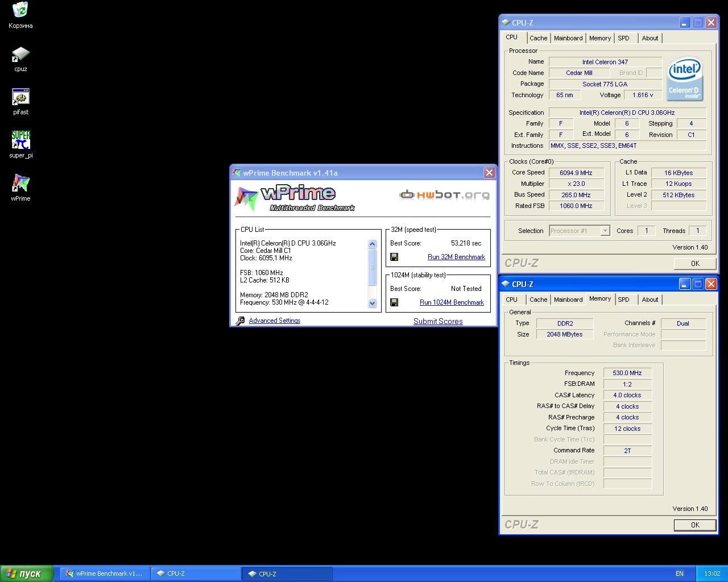Click CPU List scrollbar down arrow
Viewport: 728px width, 582px height.
pyautogui.click(x=373, y=303)
